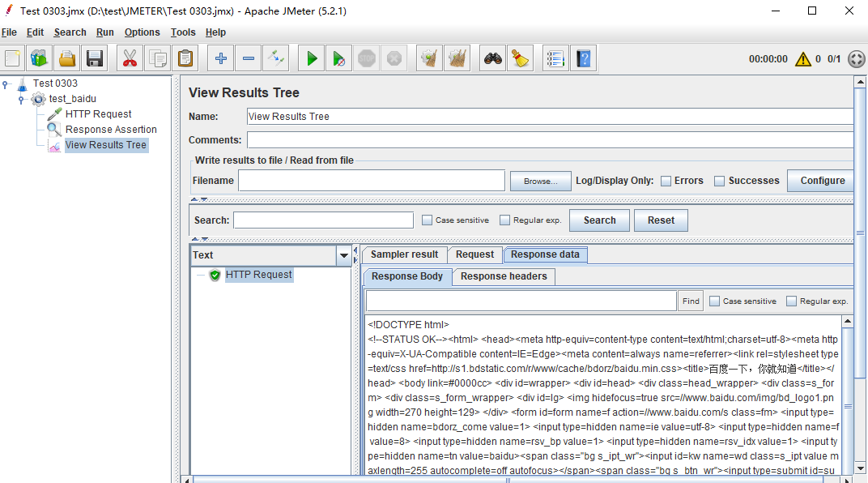Image resolution: width=868 pixels, height=483 pixels.
Task: Collapse the test_baidu tree node
Action: pos(22,100)
